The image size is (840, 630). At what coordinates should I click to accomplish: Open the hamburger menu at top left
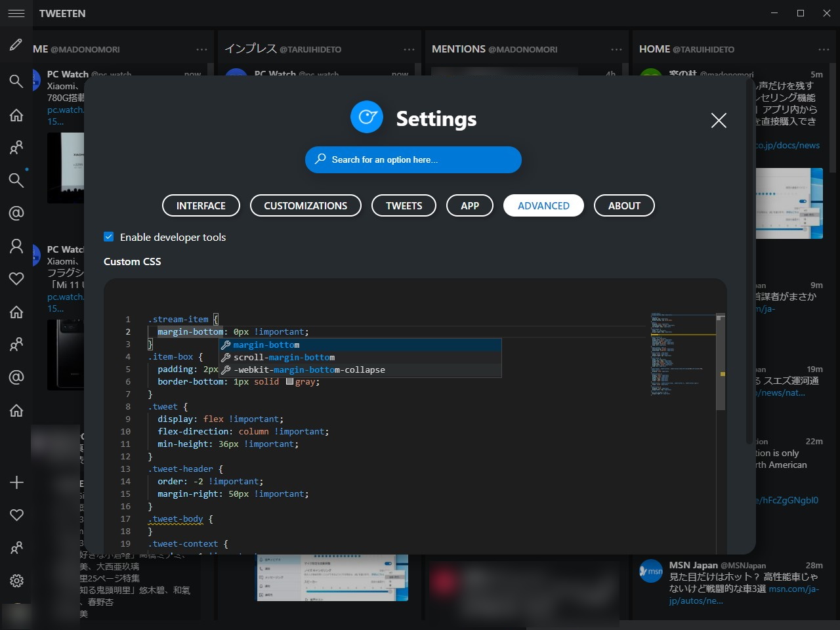tap(16, 13)
